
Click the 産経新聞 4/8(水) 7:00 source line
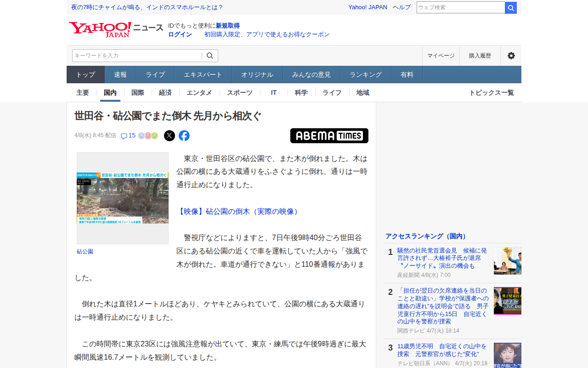point(424,275)
